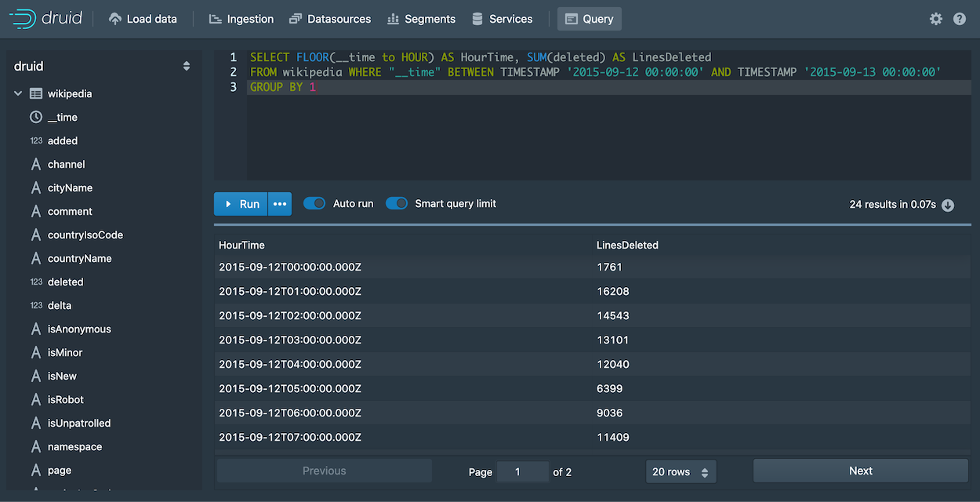Click the string type icon beside isAnonymous

[36, 329]
